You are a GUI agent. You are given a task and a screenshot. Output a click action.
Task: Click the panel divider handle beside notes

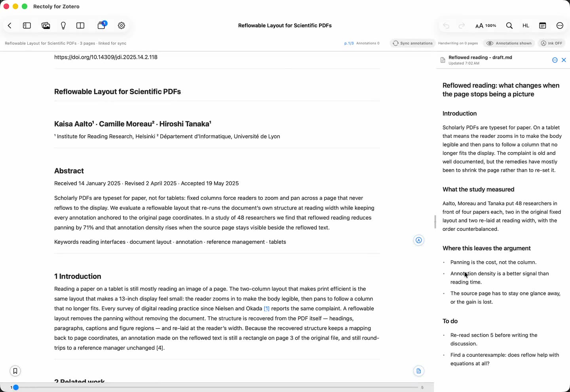point(435,222)
